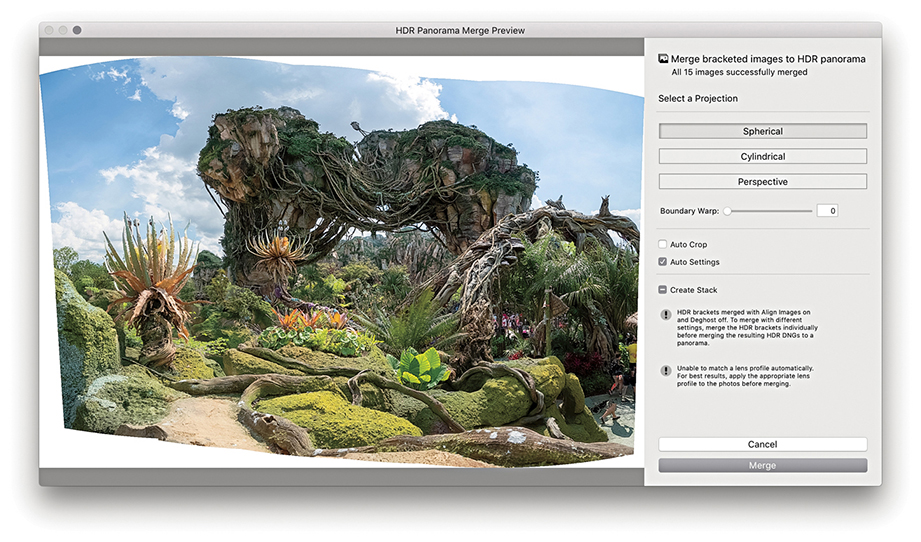Click the HDR panorama merge header icon
921x542 pixels.
point(663,59)
